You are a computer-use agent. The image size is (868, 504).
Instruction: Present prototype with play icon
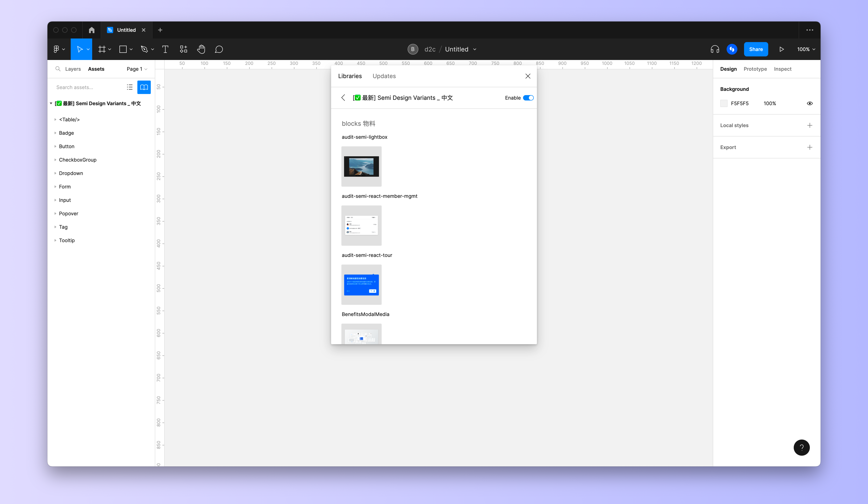tap(782, 49)
